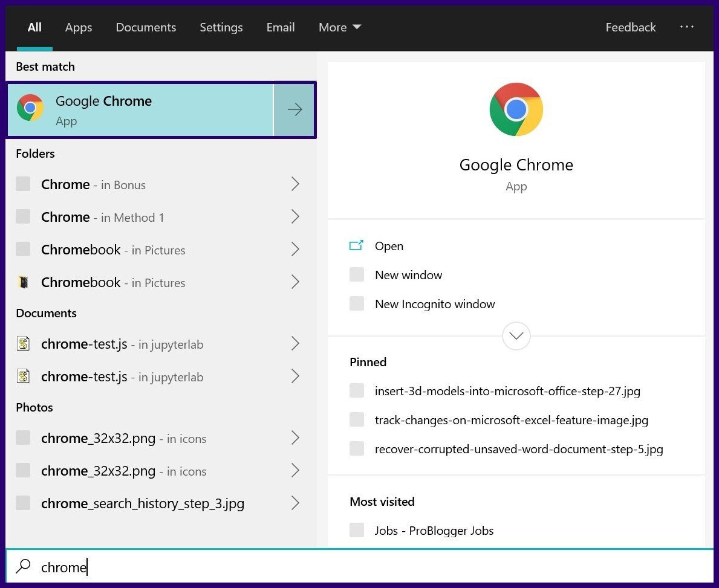Choose New window for Chrome
This screenshot has height=588, width=719.
click(x=409, y=275)
